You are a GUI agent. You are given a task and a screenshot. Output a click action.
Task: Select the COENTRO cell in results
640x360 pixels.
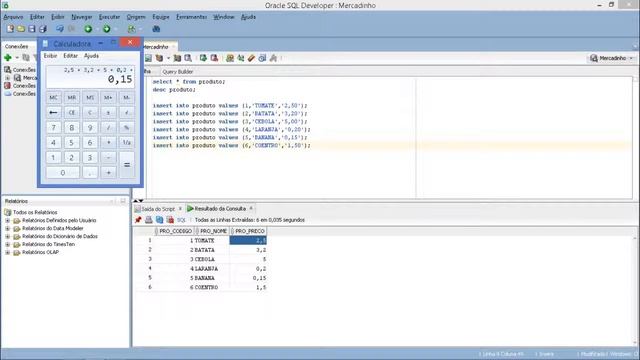pos(211,287)
